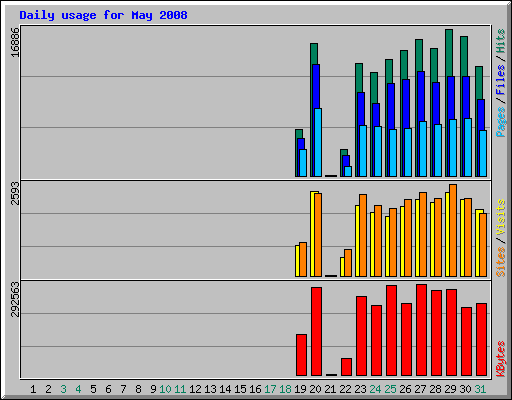Click green day label 4 on the x-axis

78,389
